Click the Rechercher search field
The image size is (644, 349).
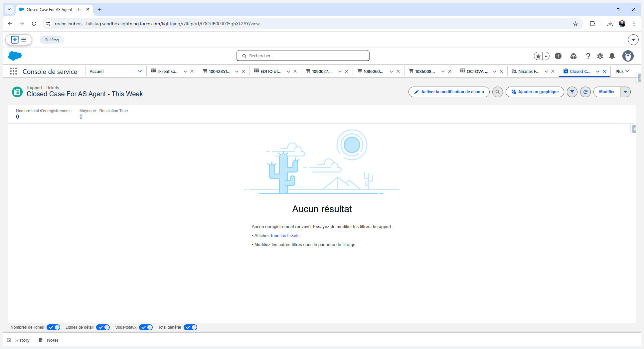coord(303,56)
